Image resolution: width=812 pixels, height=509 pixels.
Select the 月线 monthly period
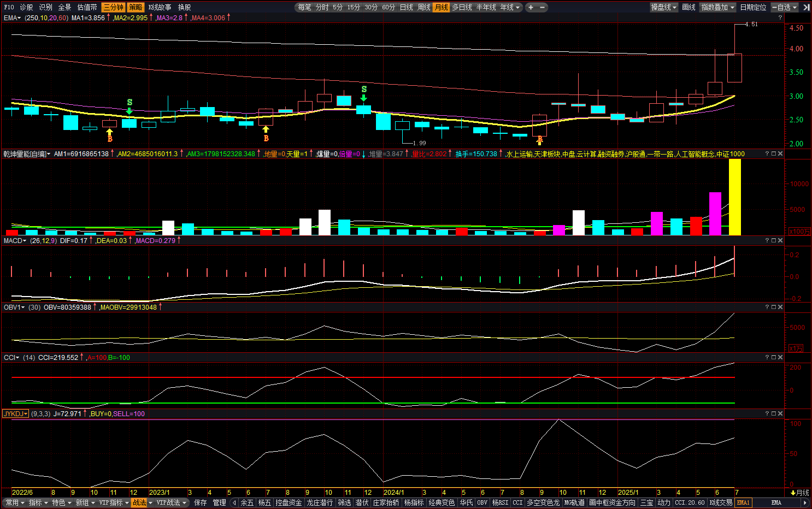[x=442, y=7]
